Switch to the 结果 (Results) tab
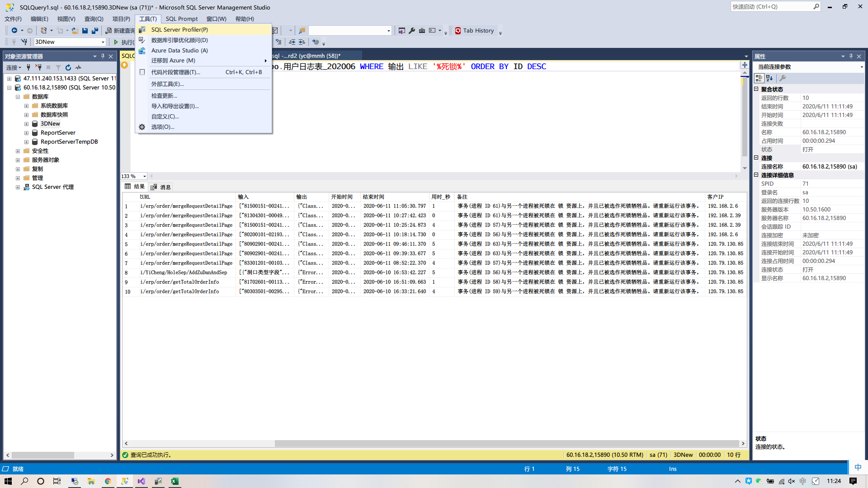The image size is (868, 488). pos(135,187)
